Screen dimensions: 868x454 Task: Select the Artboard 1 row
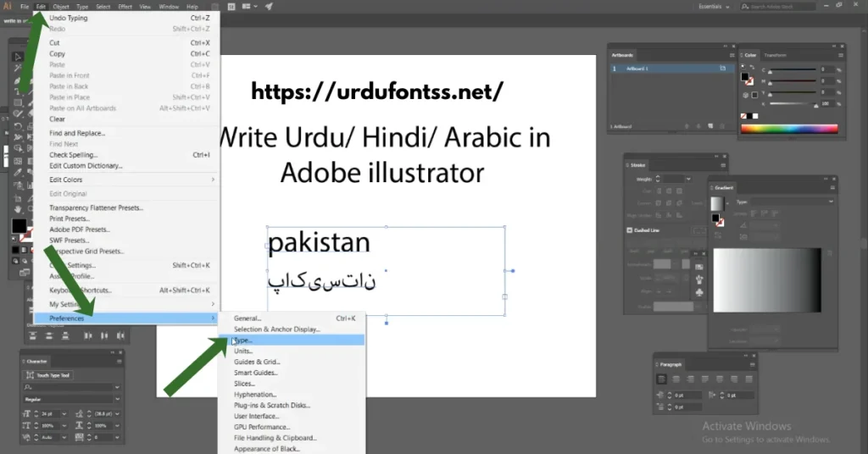pyautogui.click(x=672, y=69)
